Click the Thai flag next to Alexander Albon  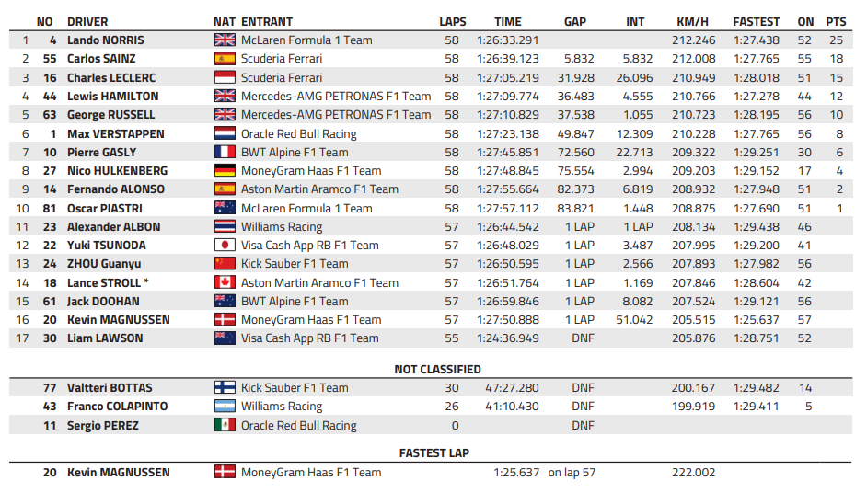point(225,227)
